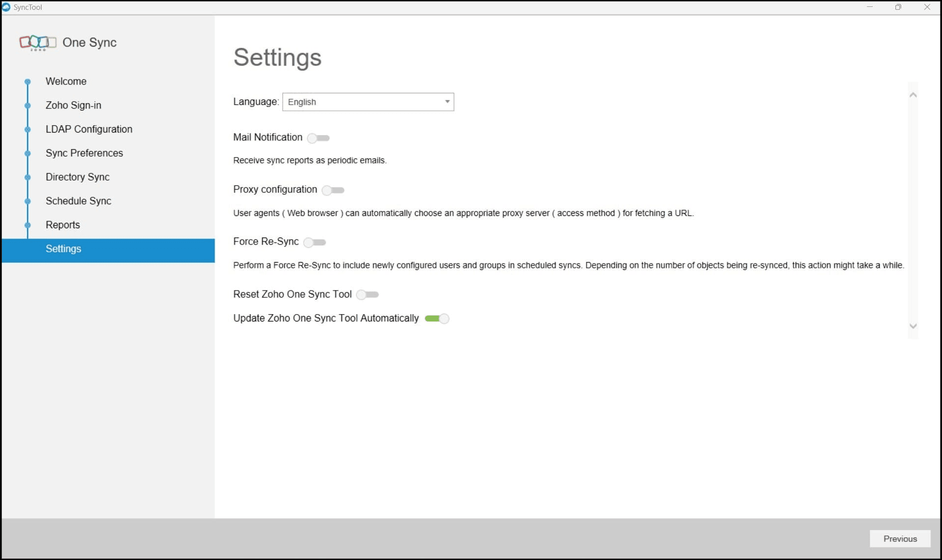The height and width of the screenshot is (560, 942).
Task: View the Reports section
Action: (x=62, y=225)
